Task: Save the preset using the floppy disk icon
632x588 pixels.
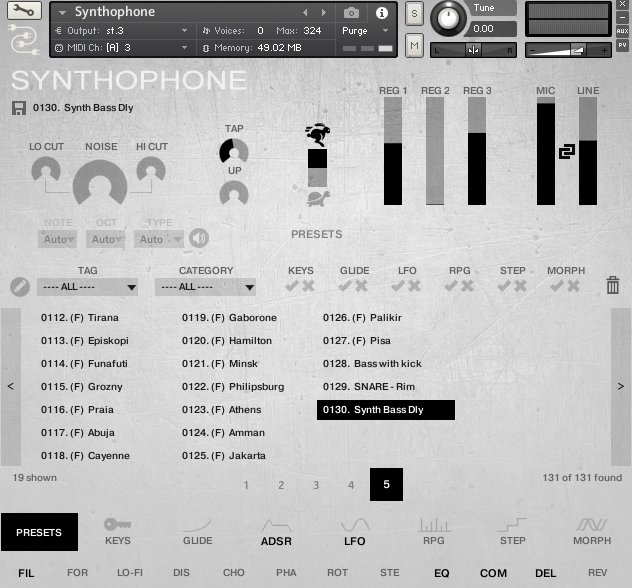Action: point(19,108)
